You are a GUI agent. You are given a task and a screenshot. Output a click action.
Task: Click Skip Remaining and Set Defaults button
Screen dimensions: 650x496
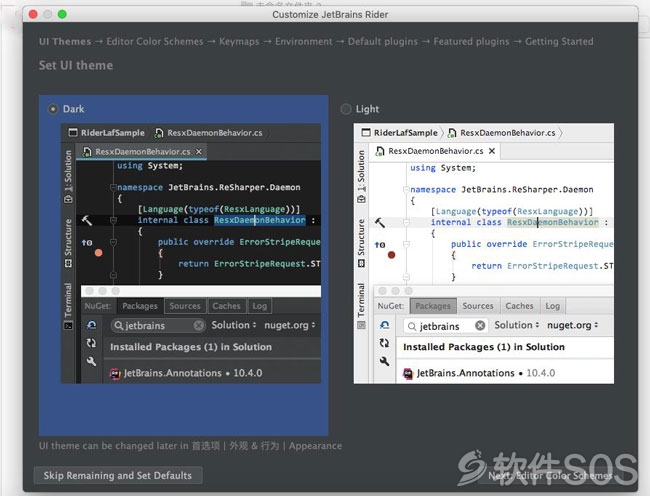click(x=118, y=475)
